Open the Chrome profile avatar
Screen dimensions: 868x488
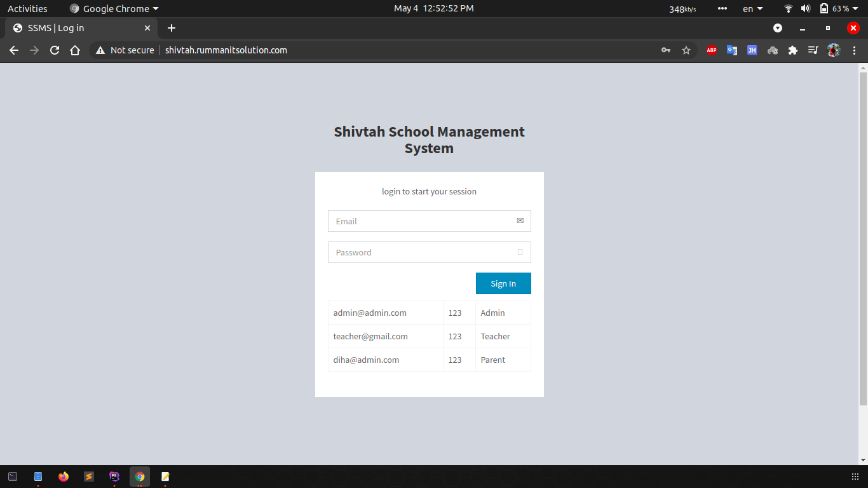point(833,50)
